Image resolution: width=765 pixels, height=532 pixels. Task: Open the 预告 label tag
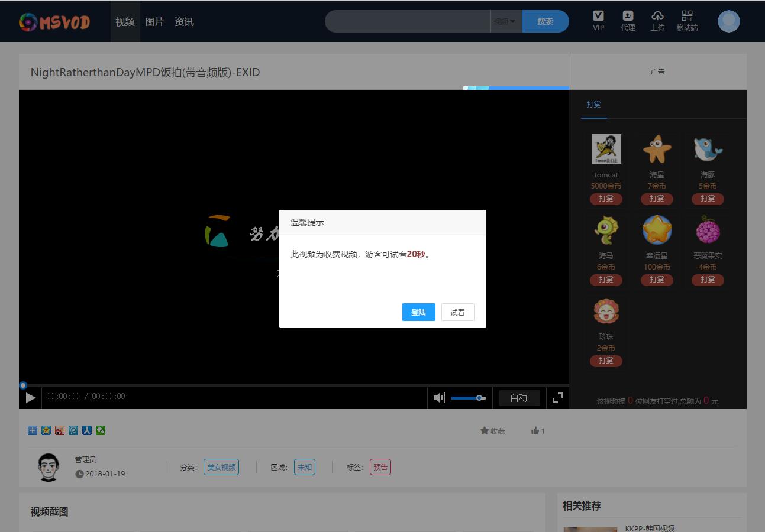point(380,467)
